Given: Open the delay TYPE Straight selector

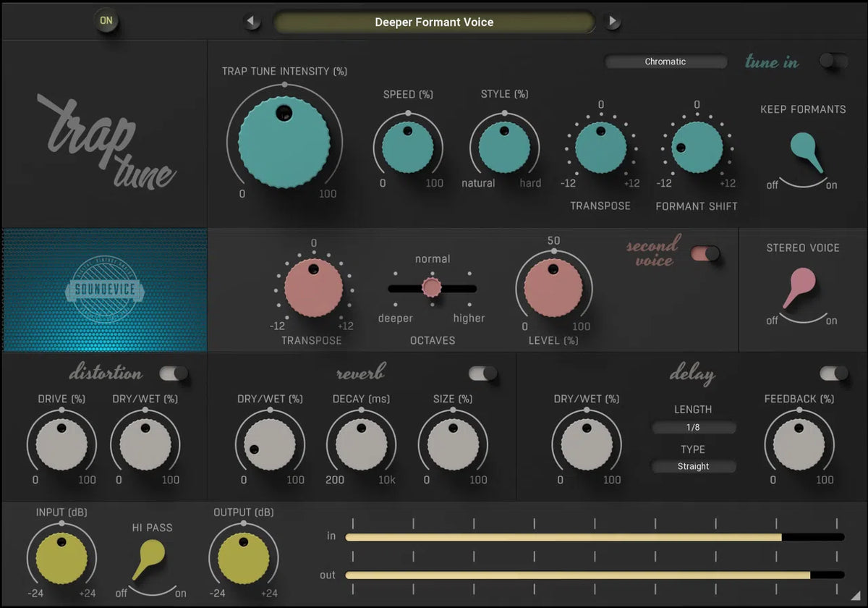Looking at the screenshot, I should 693,466.
